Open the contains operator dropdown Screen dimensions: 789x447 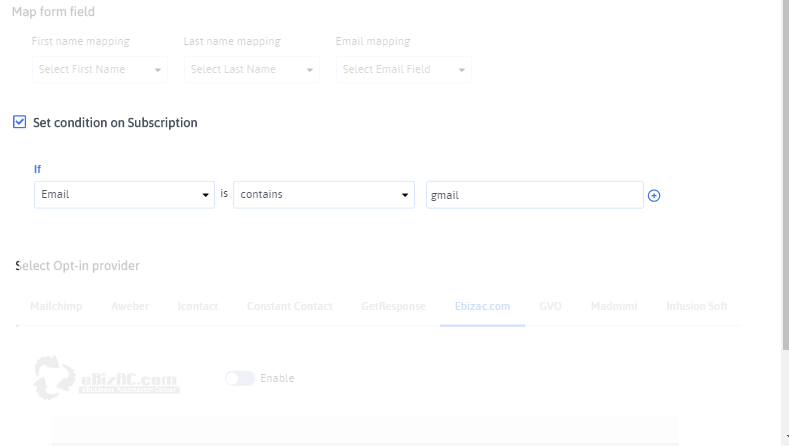[x=323, y=195]
